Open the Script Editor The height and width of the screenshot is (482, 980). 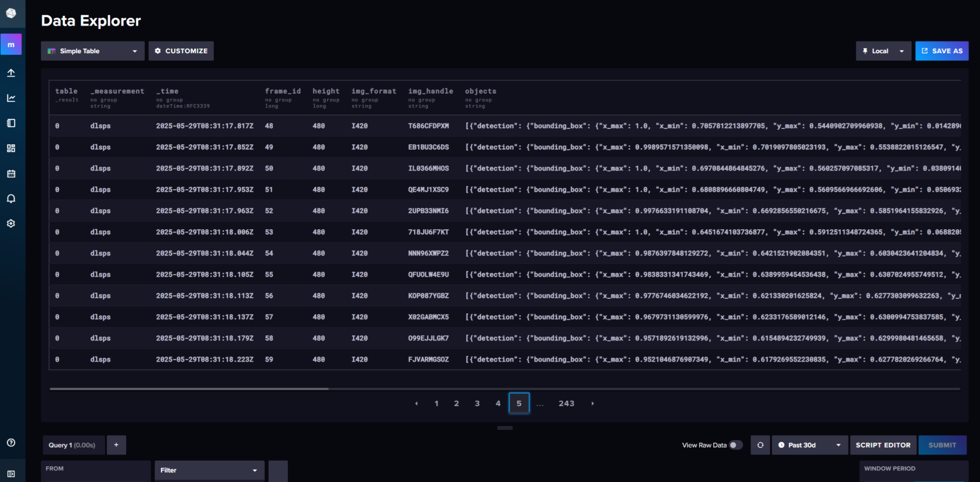click(x=883, y=445)
